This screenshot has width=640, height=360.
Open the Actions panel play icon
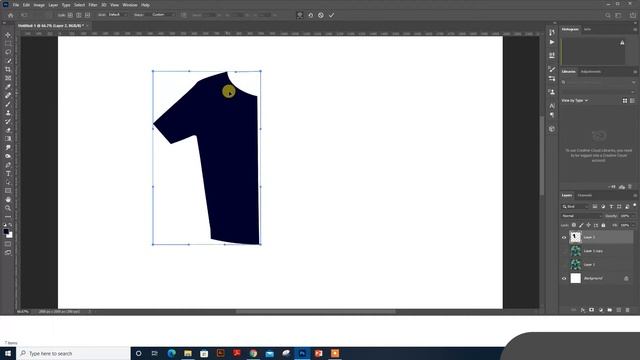point(552,42)
